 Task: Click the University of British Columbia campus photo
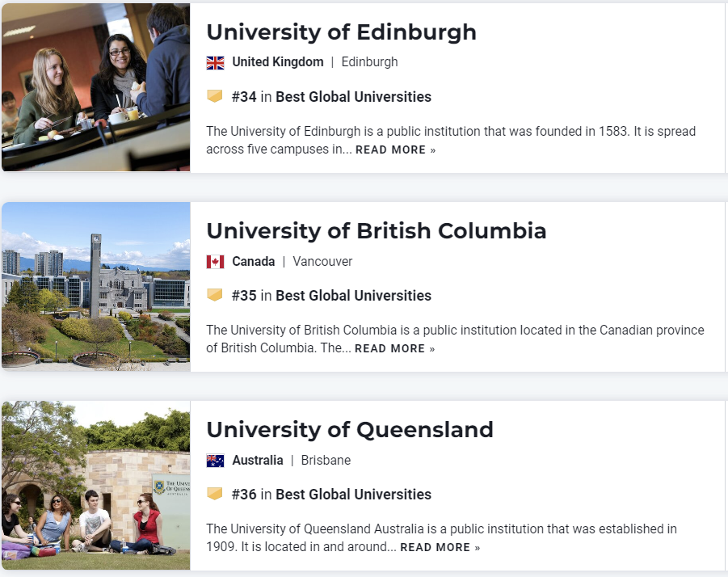tap(95, 285)
